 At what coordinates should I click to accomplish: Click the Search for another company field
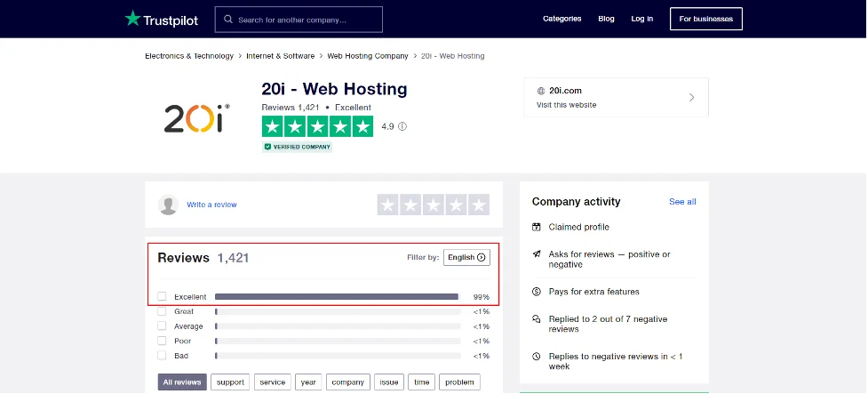tap(299, 20)
